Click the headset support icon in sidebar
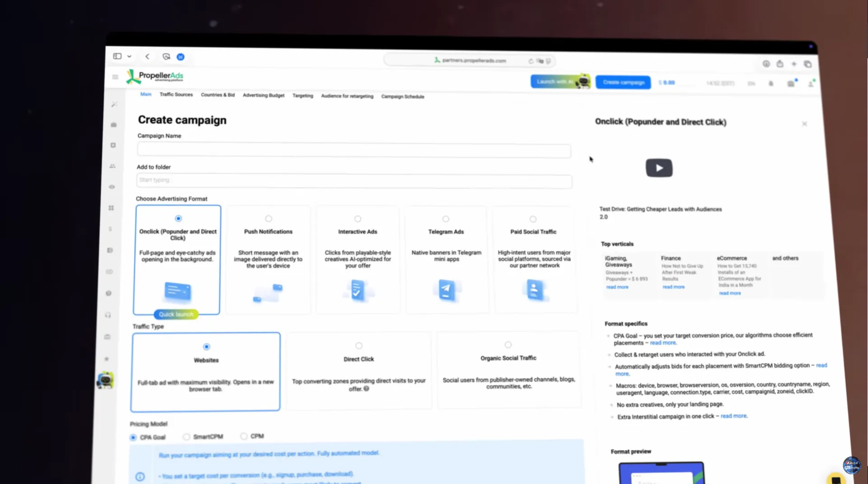Viewport: 868px width, 484px height. coord(108,315)
